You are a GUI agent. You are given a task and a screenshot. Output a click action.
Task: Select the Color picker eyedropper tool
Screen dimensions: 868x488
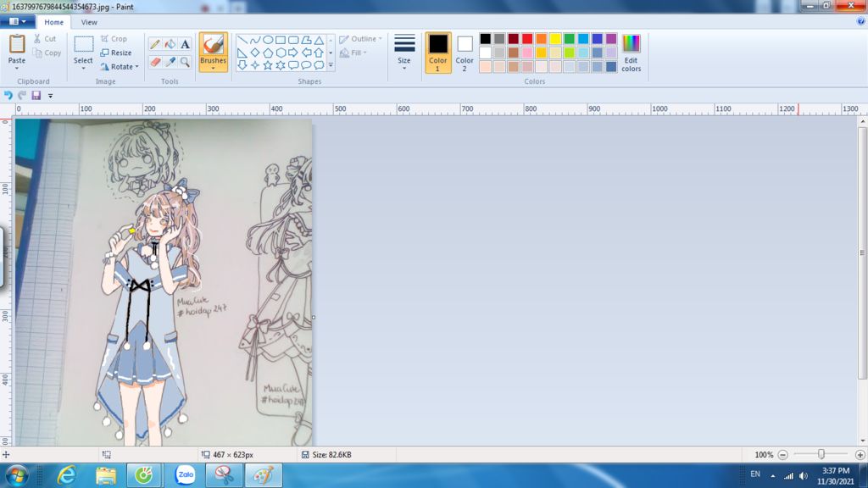(x=170, y=62)
